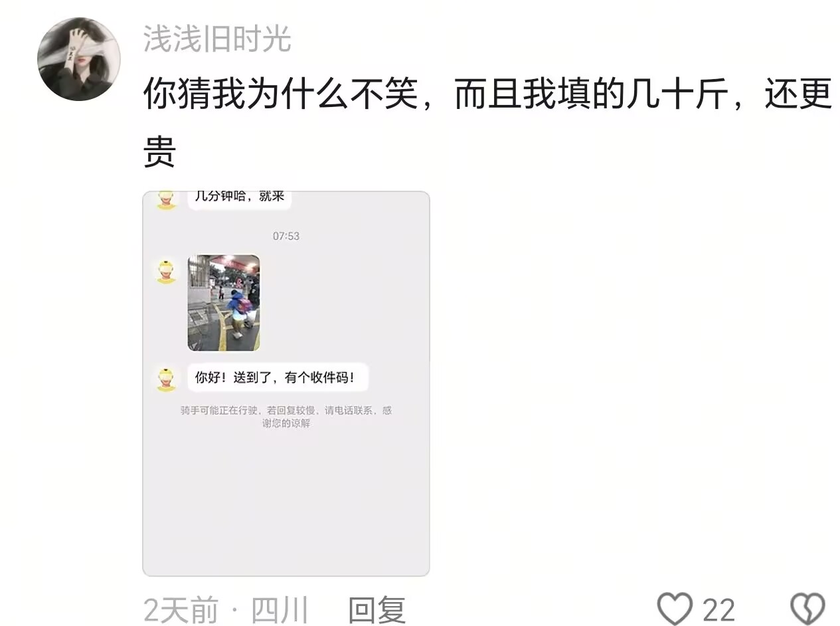
Task: Click the comment text 你猜我为什么不笑
Action: (x=280, y=95)
